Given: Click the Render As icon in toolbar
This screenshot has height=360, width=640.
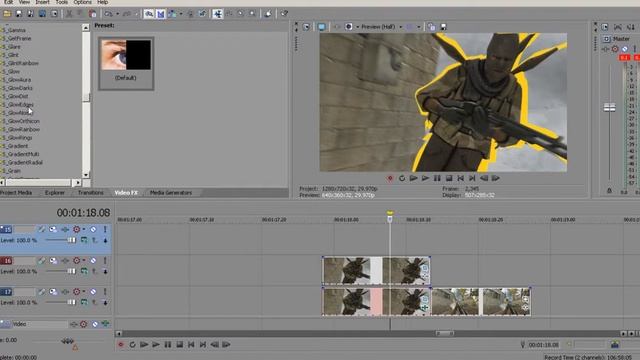Looking at the screenshot, I should (x=42, y=14).
